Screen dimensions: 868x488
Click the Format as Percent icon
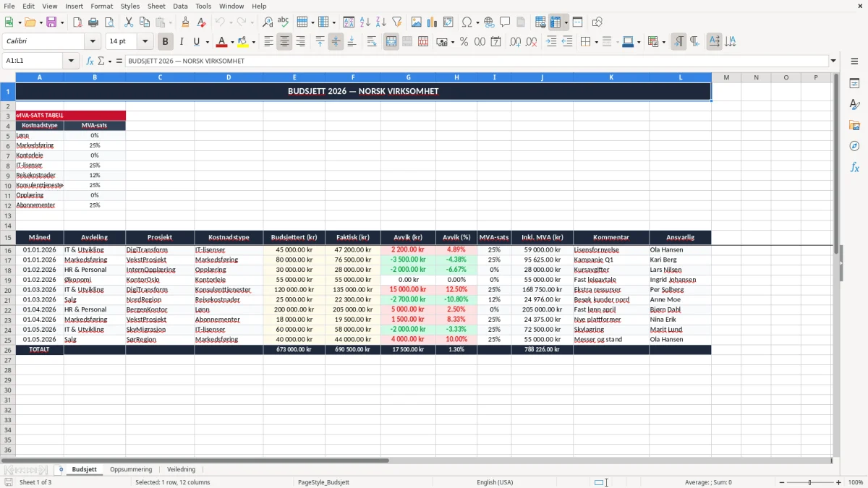pos(464,42)
